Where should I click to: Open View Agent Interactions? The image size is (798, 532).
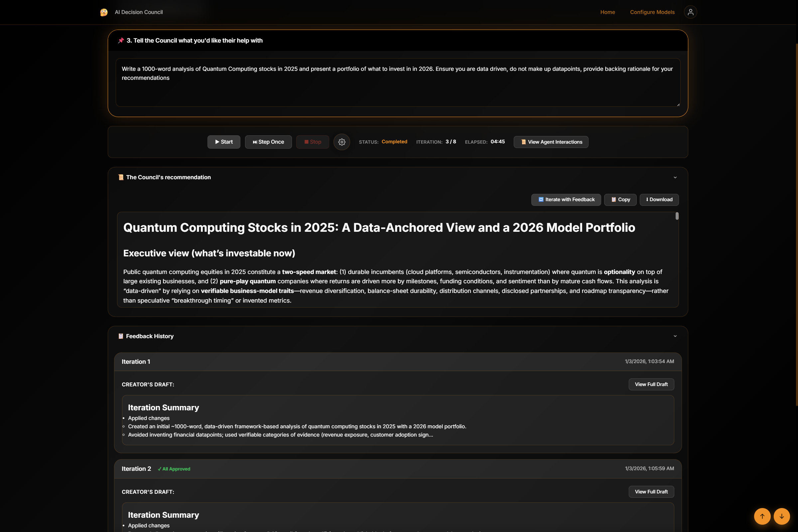pos(551,142)
